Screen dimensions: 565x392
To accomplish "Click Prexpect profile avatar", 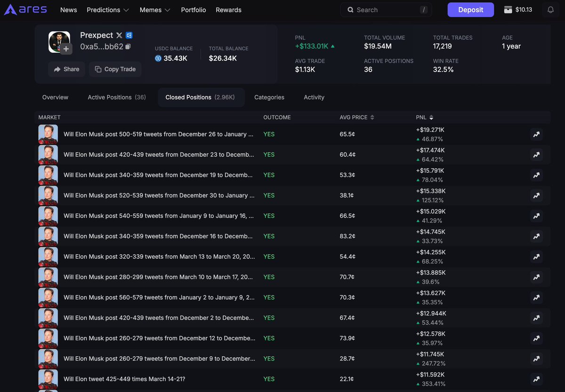I will coord(59,42).
